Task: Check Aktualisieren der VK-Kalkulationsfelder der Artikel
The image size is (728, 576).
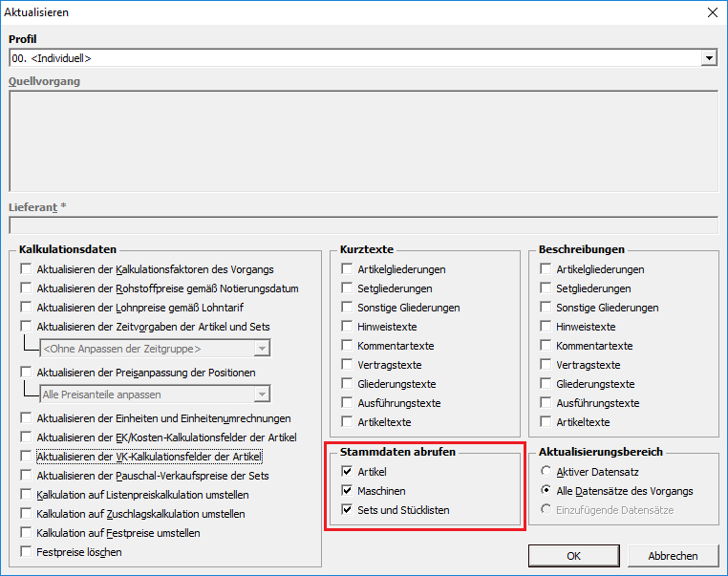Action: (27, 457)
